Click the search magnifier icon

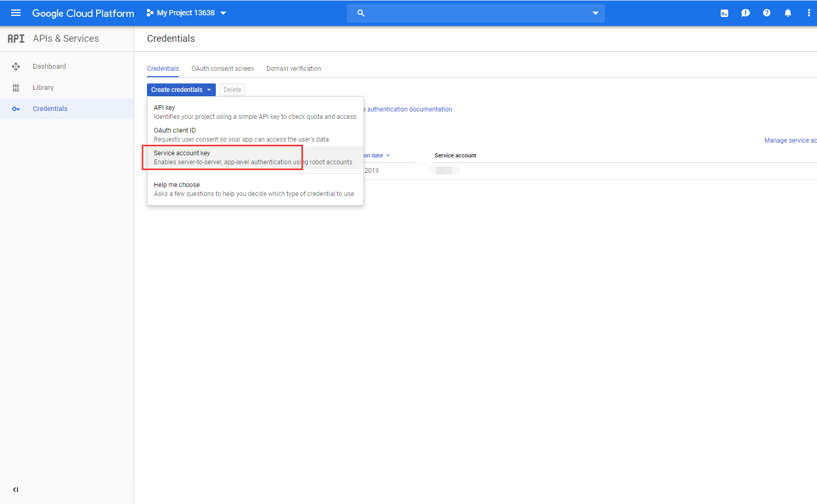tap(361, 13)
